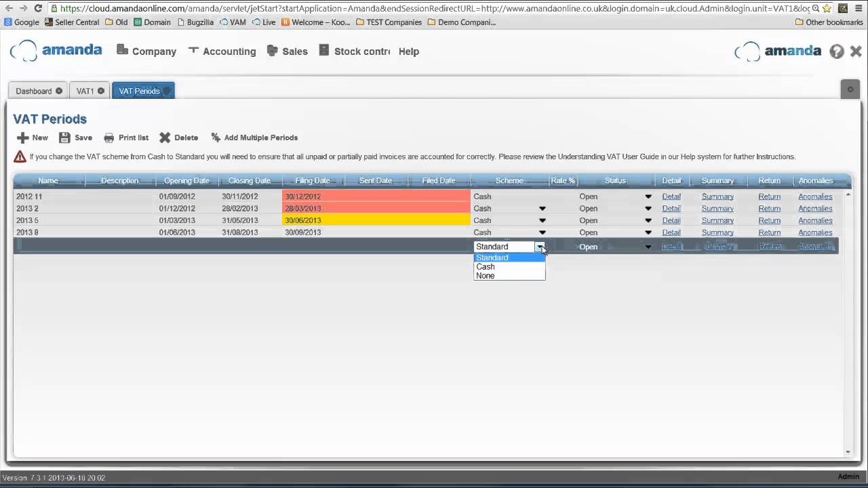
Task: Click the Name column header
Action: pyautogui.click(x=48, y=180)
